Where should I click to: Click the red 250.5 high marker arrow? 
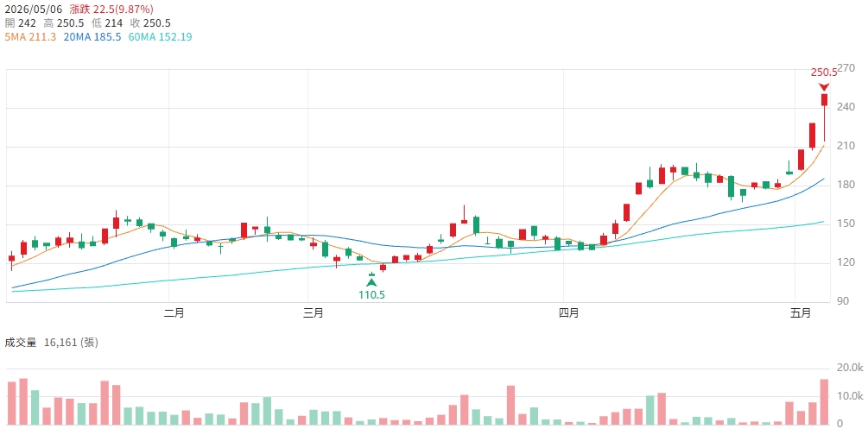824,87
